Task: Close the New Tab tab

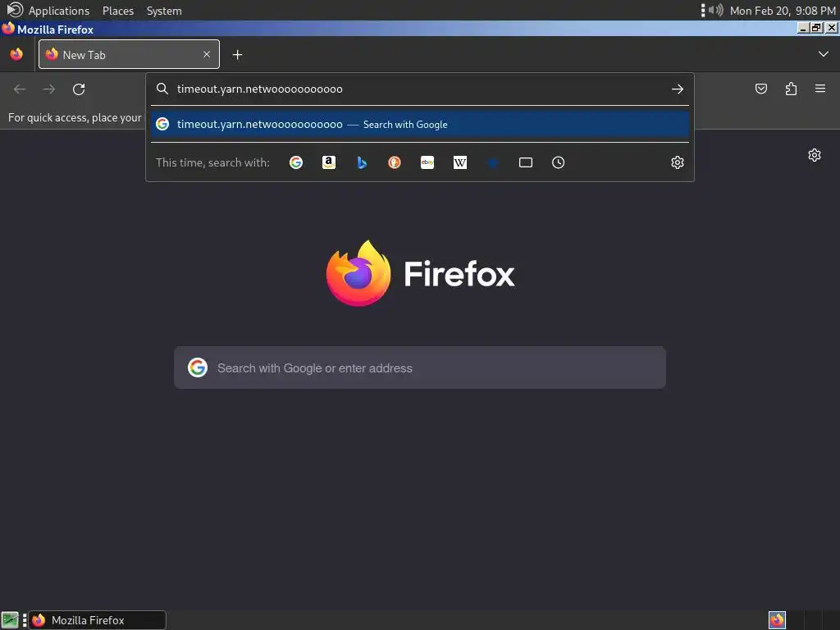Action: pyautogui.click(x=207, y=54)
